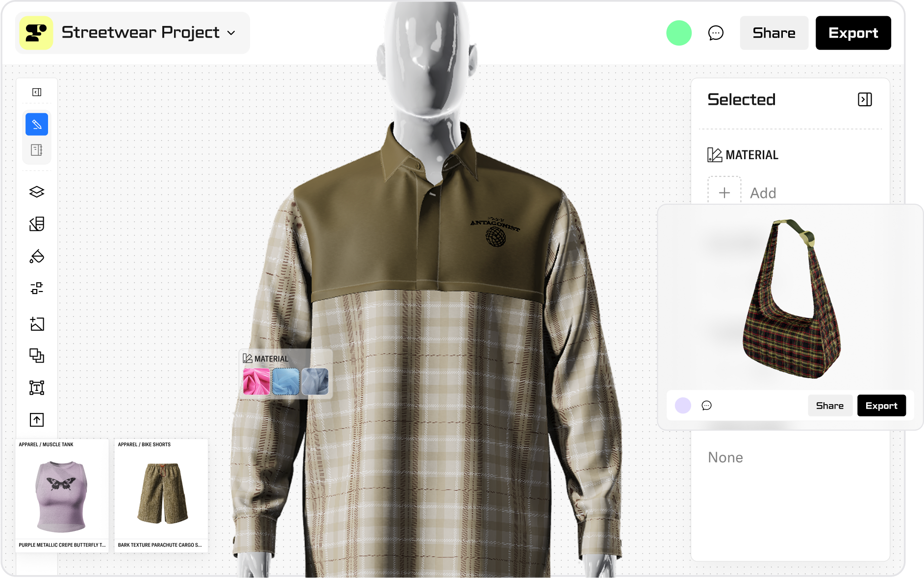Click the 'APPAREL / MUSCLE TANK' label
The image size is (924, 578).
(x=46, y=444)
